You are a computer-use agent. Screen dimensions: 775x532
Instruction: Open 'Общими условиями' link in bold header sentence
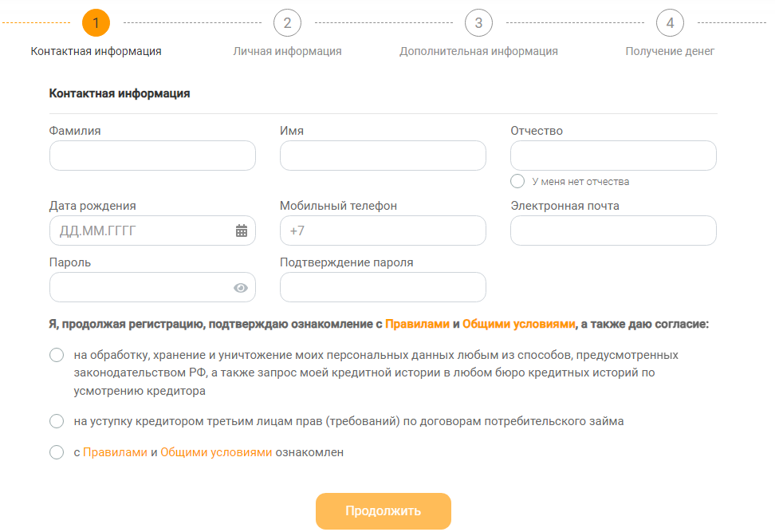pos(519,324)
